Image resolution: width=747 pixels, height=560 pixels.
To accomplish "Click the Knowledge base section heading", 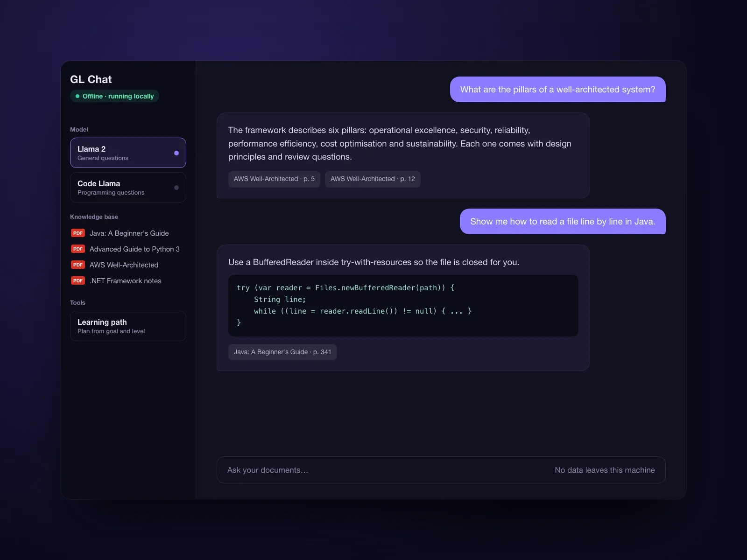I will coord(94,217).
